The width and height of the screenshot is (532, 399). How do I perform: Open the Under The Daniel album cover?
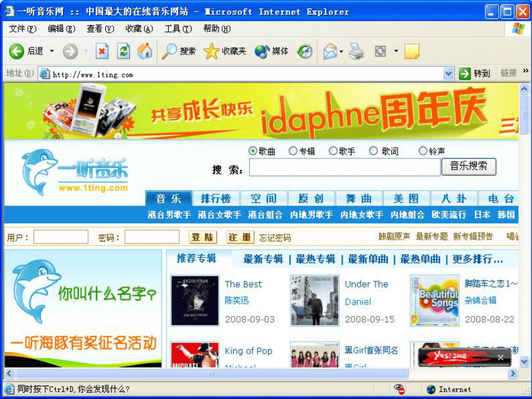pos(314,301)
